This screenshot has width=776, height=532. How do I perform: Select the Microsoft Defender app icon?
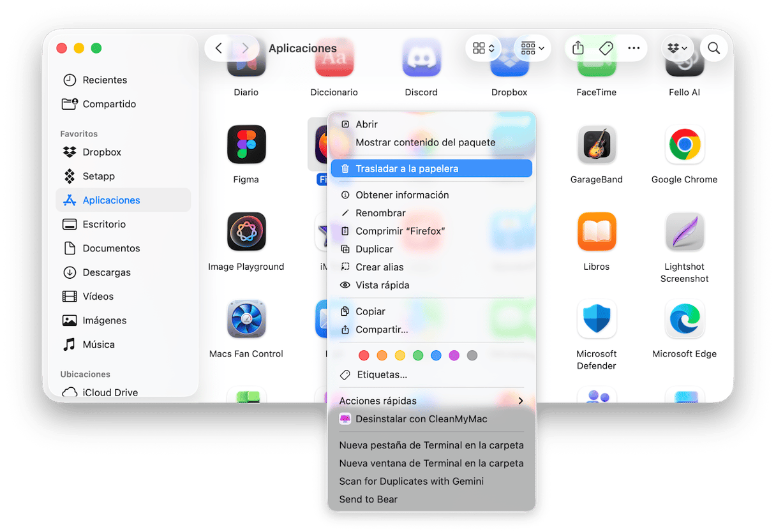[x=596, y=319]
